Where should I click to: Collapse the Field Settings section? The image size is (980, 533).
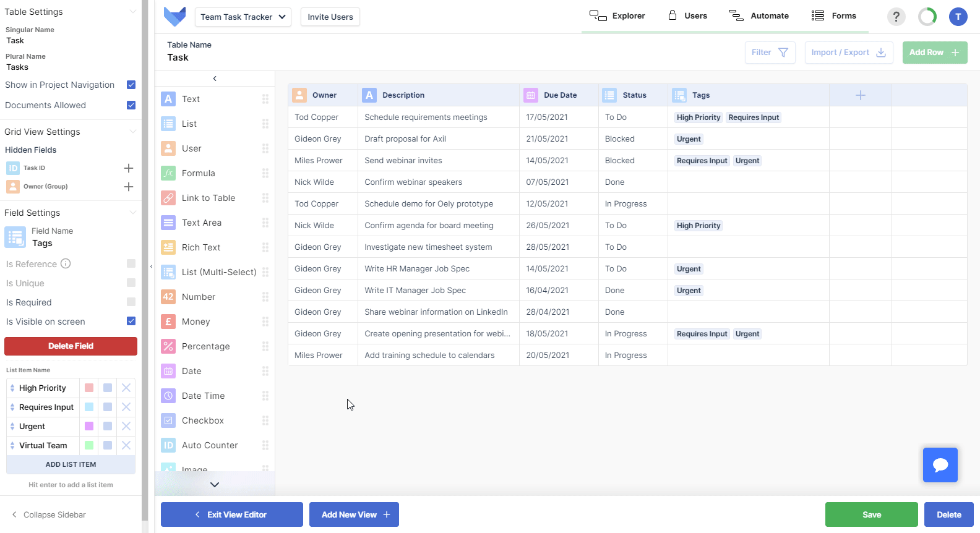pos(132,213)
